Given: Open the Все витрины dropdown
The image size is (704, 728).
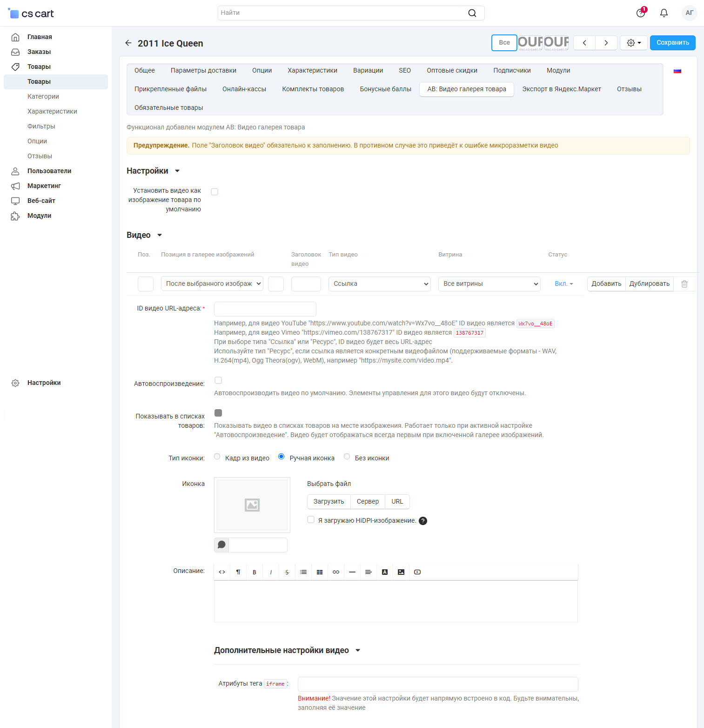Looking at the screenshot, I should tap(489, 284).
